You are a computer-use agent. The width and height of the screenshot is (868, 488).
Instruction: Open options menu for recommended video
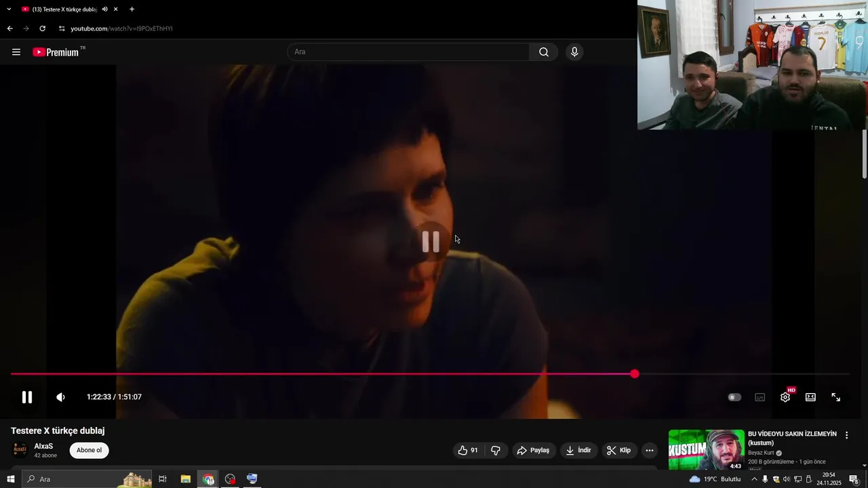(x=846, y=435)
